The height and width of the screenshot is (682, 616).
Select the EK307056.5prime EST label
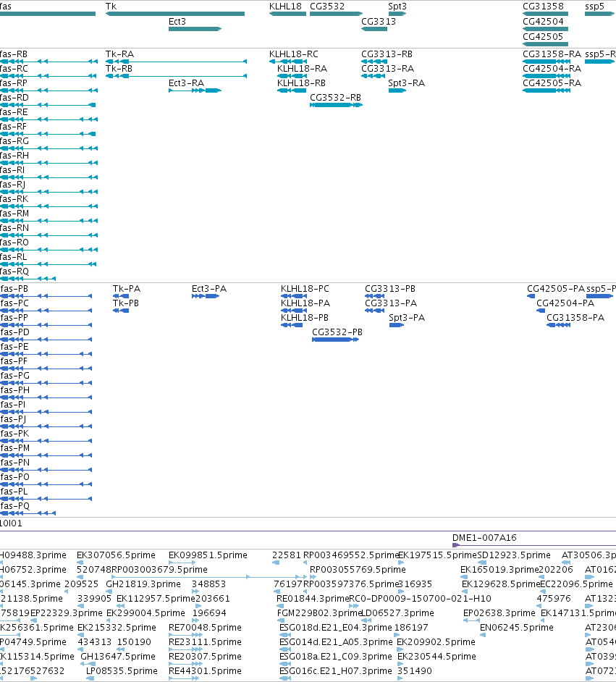click(116, 555)
